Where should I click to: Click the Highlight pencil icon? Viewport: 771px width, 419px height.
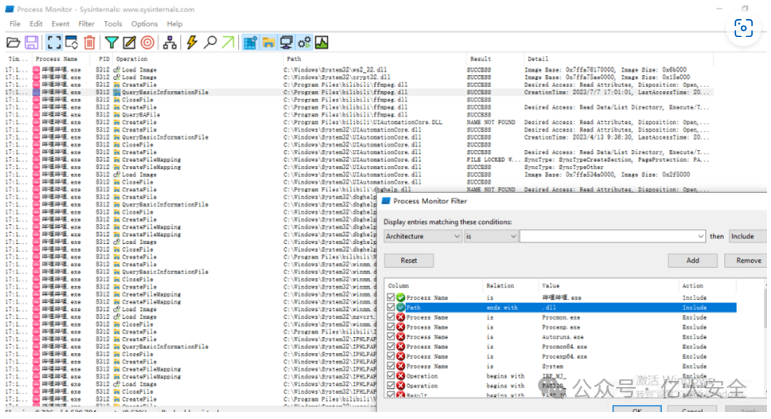(130, 42)
